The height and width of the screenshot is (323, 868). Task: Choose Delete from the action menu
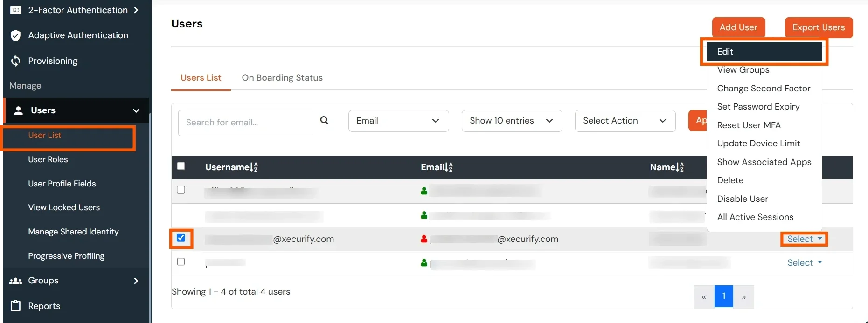[764, 180]
